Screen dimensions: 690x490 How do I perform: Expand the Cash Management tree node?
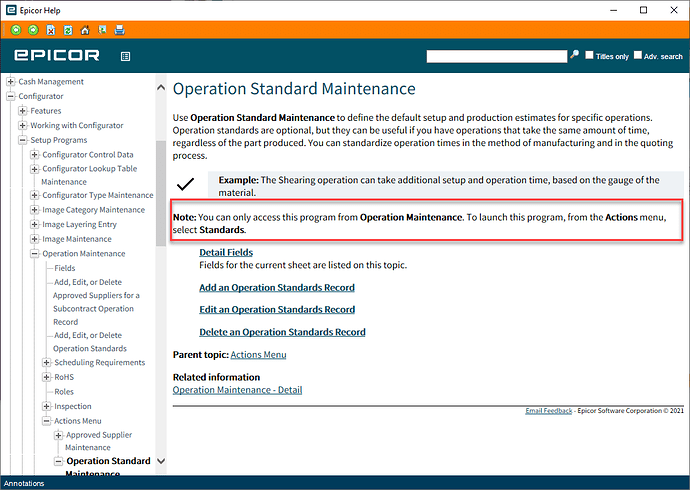(11, 81)
